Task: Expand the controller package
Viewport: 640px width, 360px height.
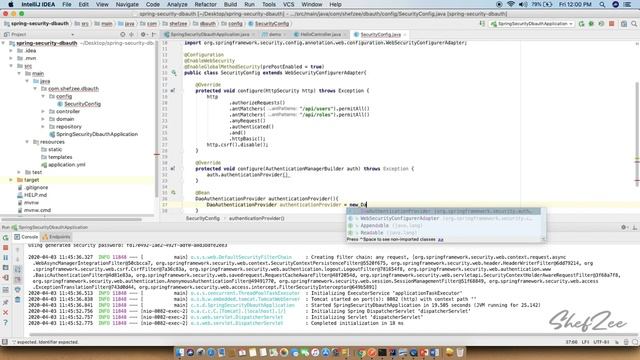Action: coord(43,111)
